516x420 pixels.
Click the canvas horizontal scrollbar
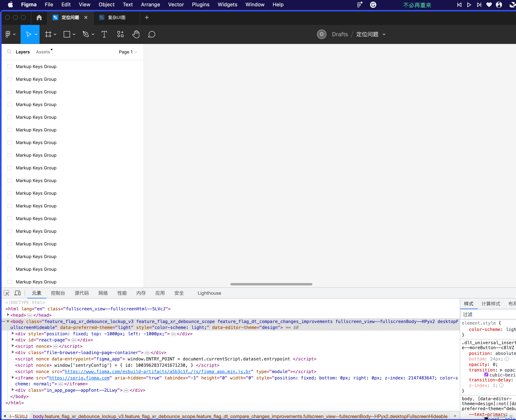click(271, 284)
